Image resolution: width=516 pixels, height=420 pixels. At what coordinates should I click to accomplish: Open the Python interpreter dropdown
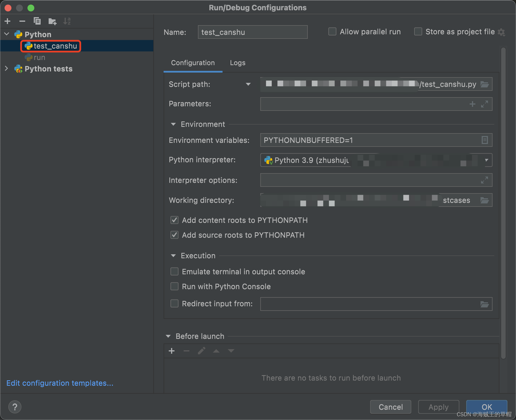(487, 160)
